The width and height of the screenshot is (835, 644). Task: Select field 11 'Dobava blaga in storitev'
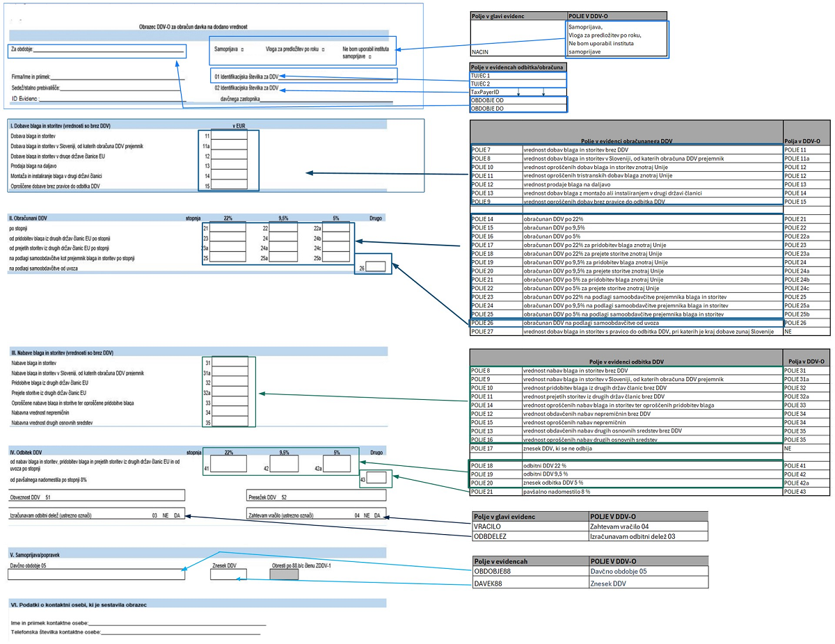click(229, 136)
